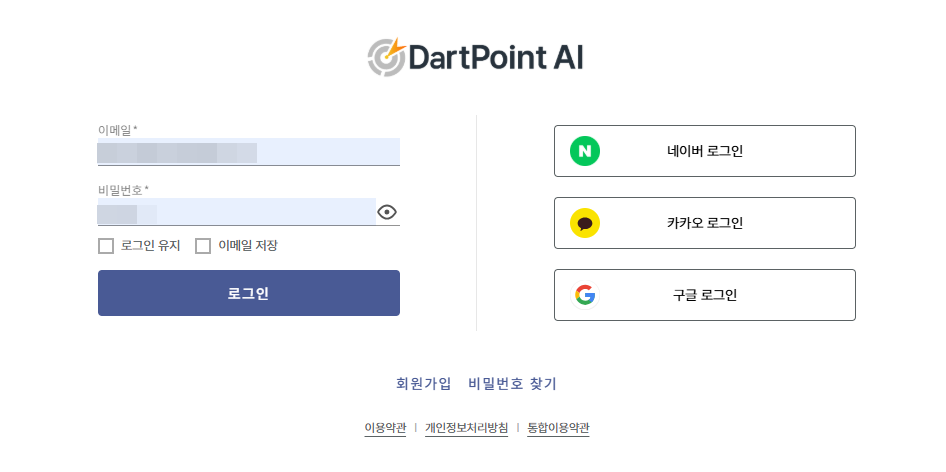Click the 네이버 로그인 button text
Viewport: 946px width, 472px height.
(705, 151)
